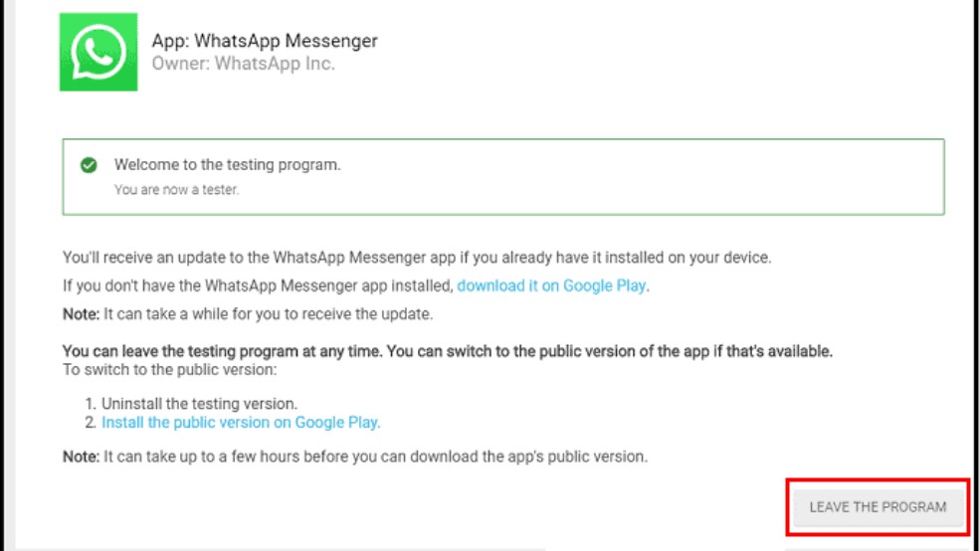Click the "App: WhatsApp Messenger" title text
980x551 pixels.
[265, 41]
